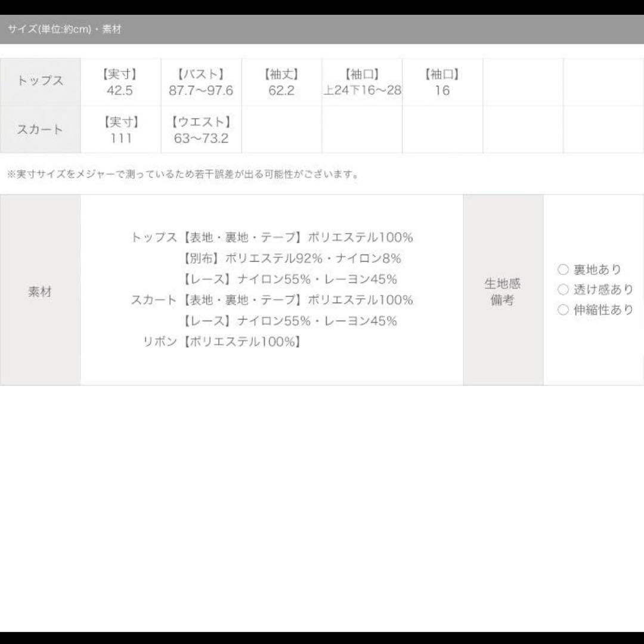
Task: Click the 素材 label cell
Action: pyautogui.click(x=40, y=292)
